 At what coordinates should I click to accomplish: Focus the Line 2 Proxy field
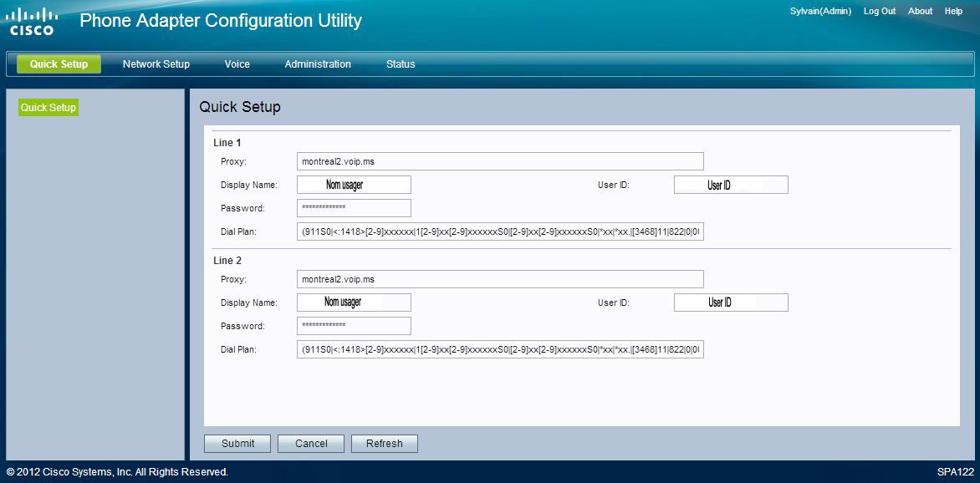(x=500, y=279)
